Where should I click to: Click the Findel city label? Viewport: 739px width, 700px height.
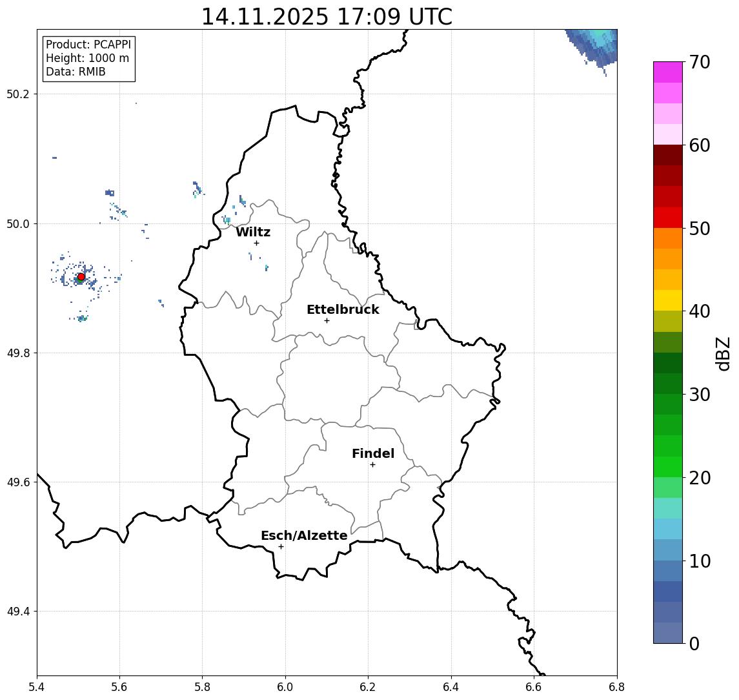373,453
